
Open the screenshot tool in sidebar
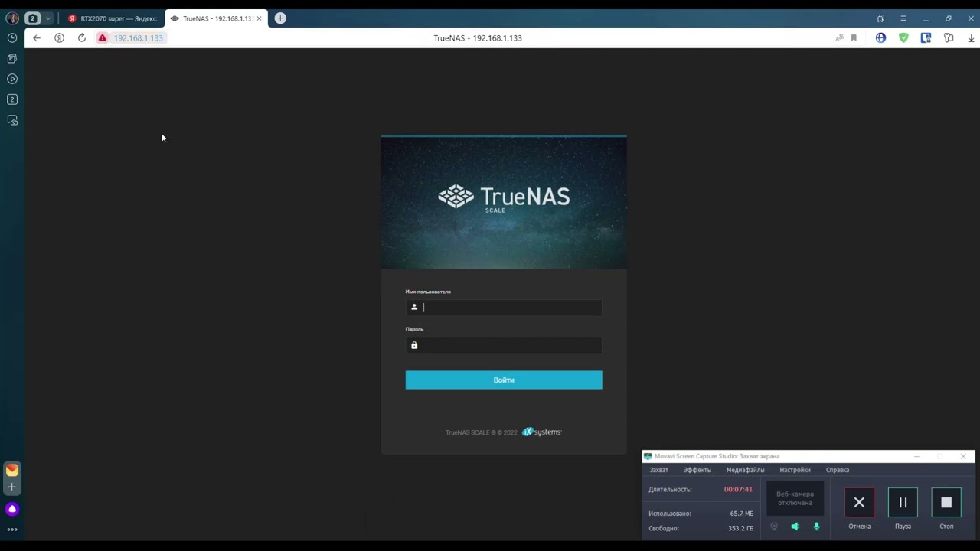click(x=12, y=120)
